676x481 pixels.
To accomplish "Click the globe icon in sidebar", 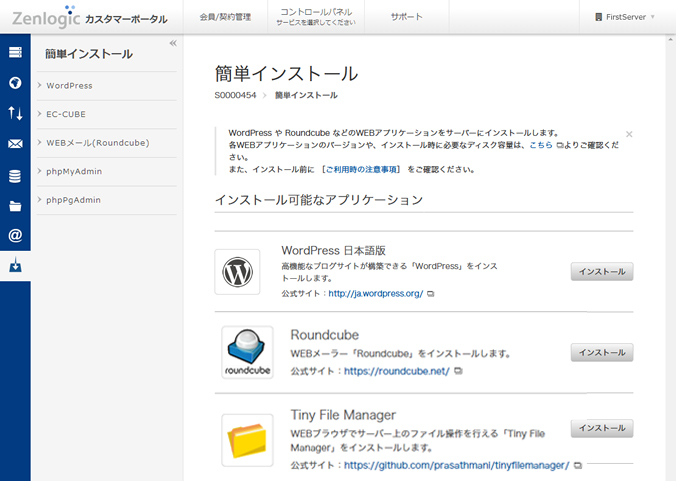I will (x=15, y=83).
